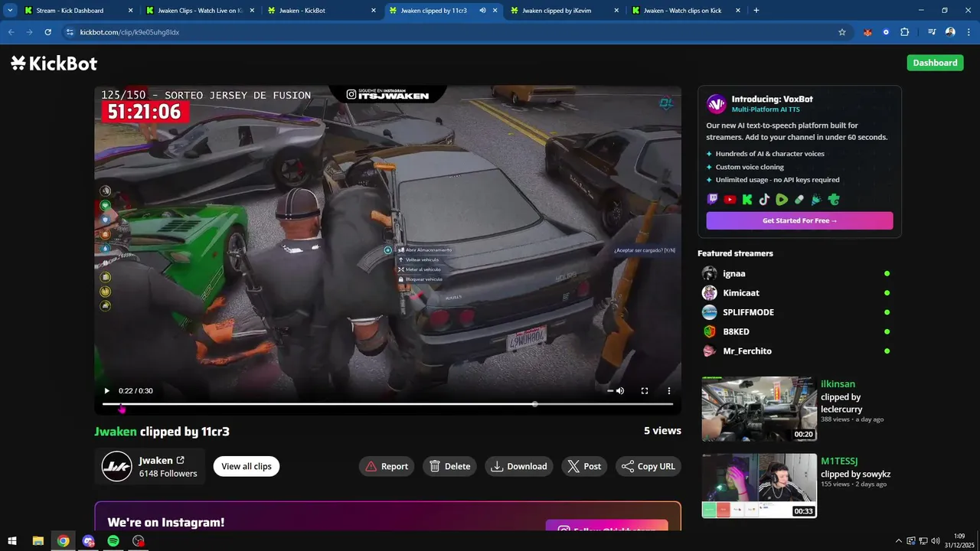Viewport: 980px width, 551px height.
Task: Click Jwaken channel avatar
Action: (x=117, y=466)
